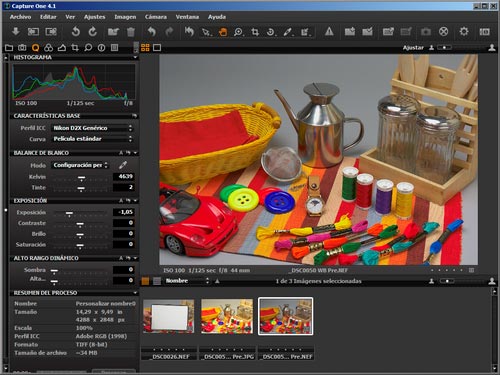The image size is (500, 375).
Task: Open the Perfil ICC dropdown
Action: [92, 128]
